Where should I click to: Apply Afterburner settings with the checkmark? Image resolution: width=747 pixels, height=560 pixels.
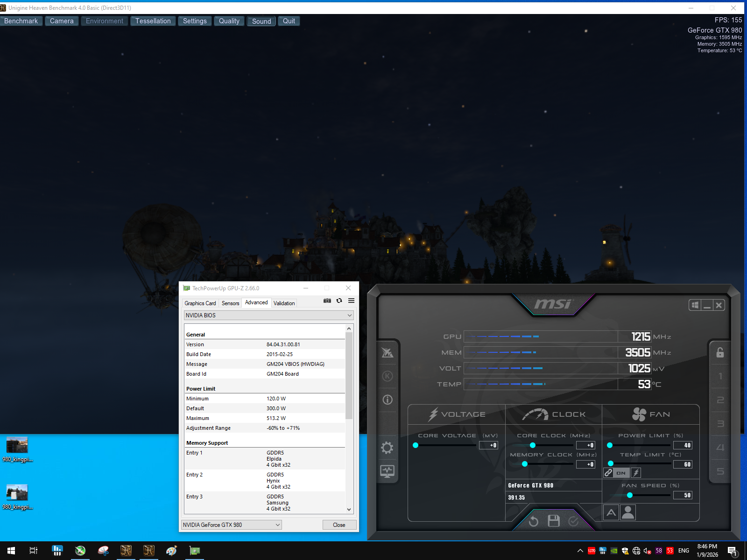tap(574, 521)
